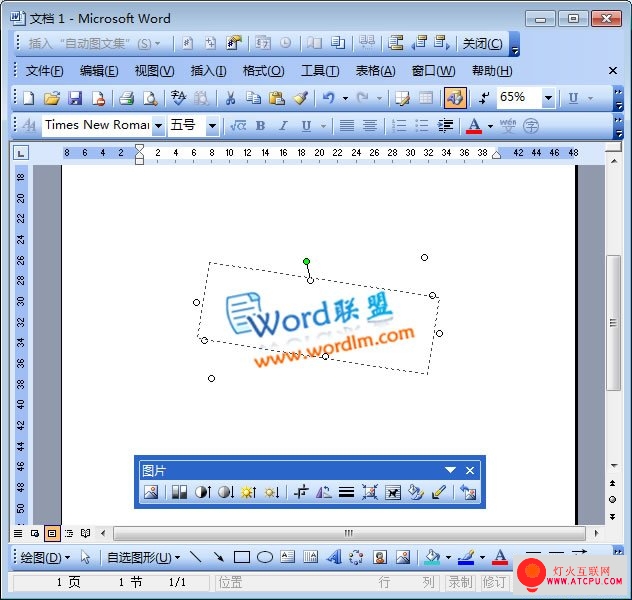This screenshot has width=632, height=600.
Task: Rotate picture left 90 degrees
Action: pyautogui.click(x=324, y=492)
